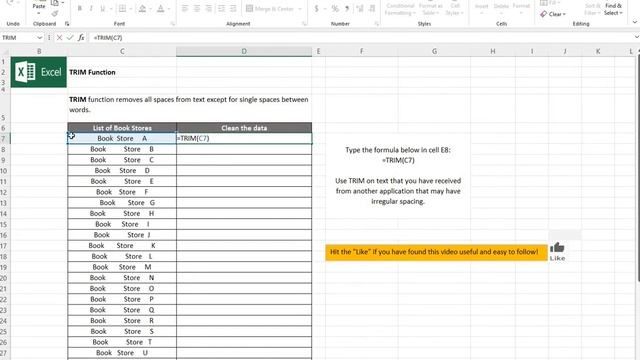Click cell containing Book Store U
The image size is (640, 360).
[122, 353]
